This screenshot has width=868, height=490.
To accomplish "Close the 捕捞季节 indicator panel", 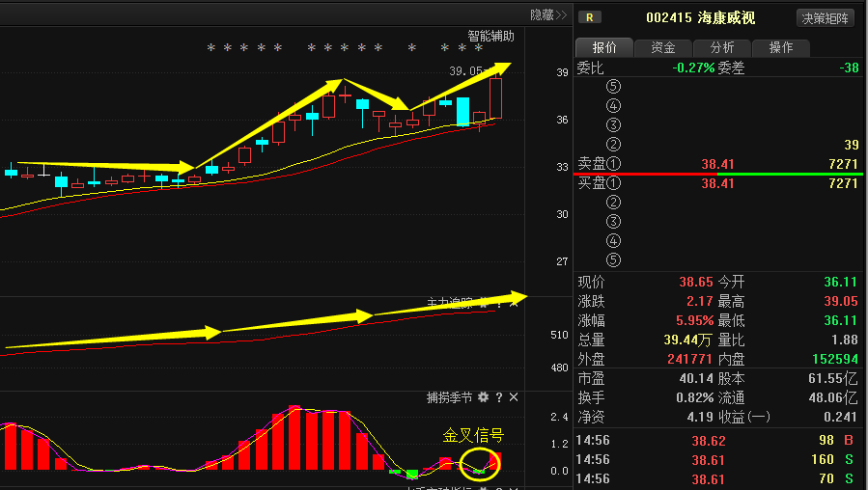I will (x=514, y=397).
